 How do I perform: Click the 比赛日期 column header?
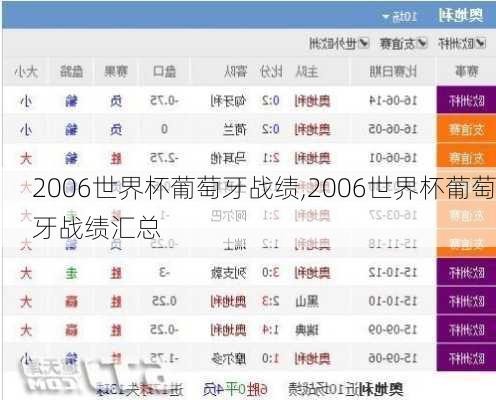(x=393, y=71)
